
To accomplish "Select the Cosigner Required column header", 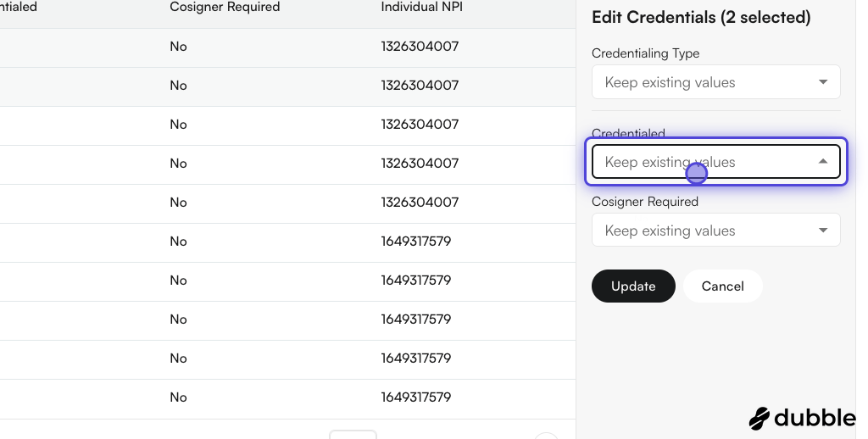I will click(x=225, y=7).
